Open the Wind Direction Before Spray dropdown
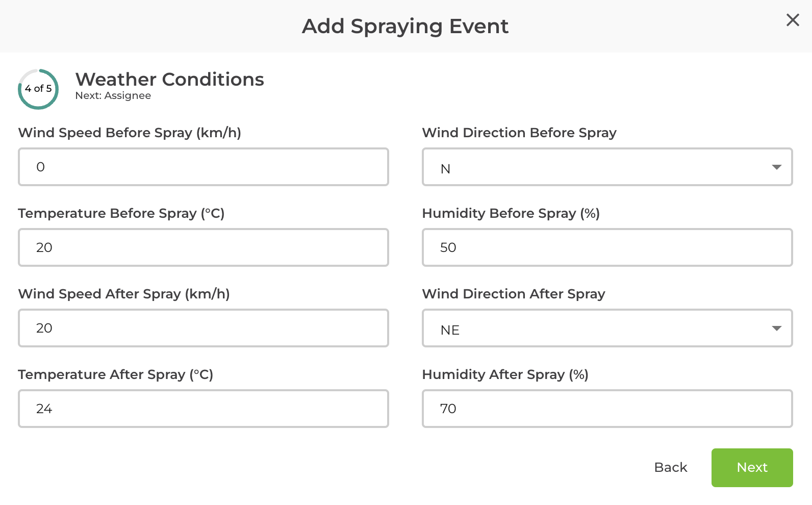Viewport: 812px width, 505px height. click(x=607, y=167)
